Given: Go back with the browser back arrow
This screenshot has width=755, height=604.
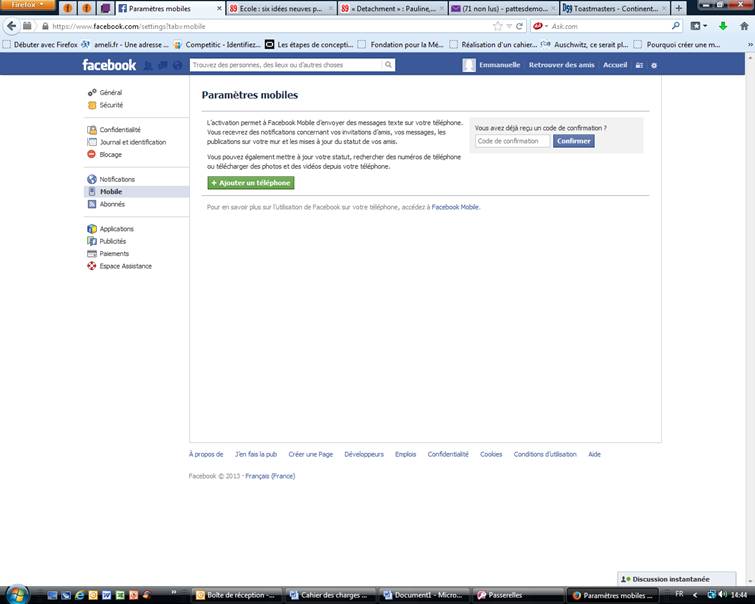Looking at the screenshot, I should click(x=12, y=26).
